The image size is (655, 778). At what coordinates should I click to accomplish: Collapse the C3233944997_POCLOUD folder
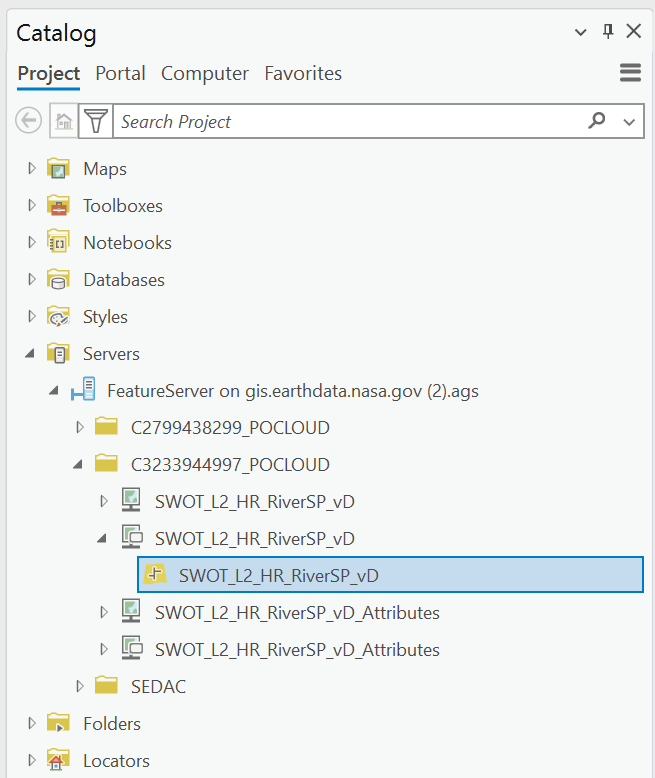coord(78,465)
